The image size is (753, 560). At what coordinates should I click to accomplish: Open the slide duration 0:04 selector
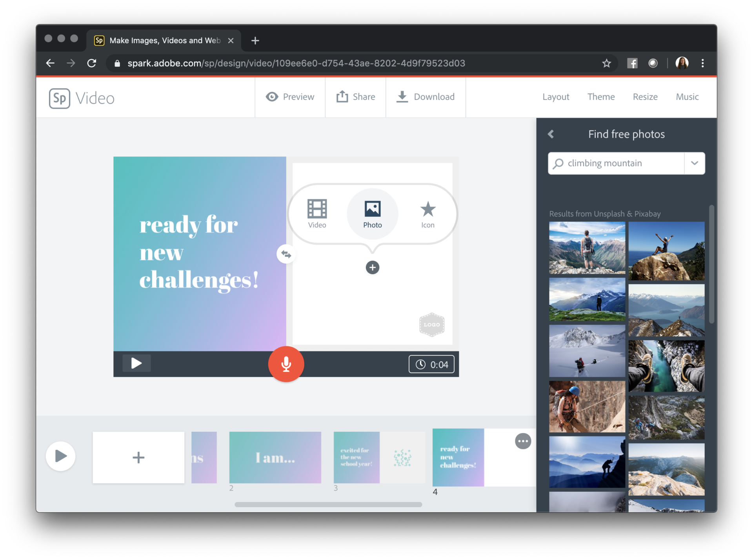[x=431, y=364]
